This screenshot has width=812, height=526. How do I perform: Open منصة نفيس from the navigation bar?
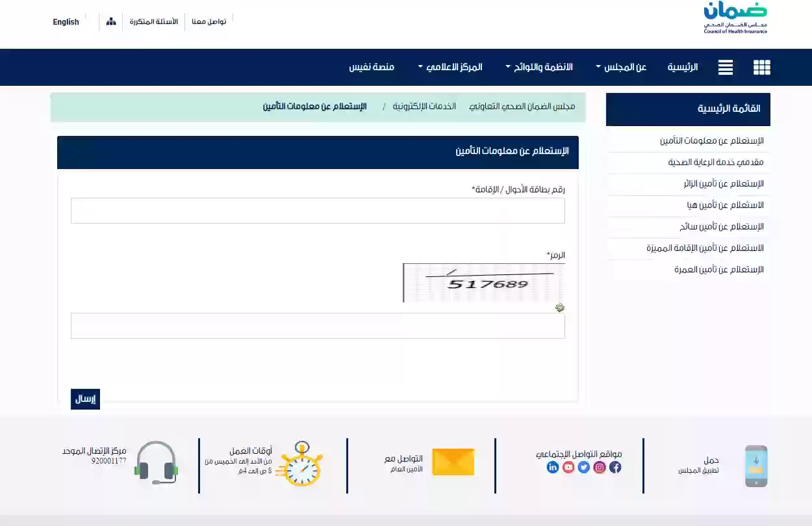click(373, 66)
